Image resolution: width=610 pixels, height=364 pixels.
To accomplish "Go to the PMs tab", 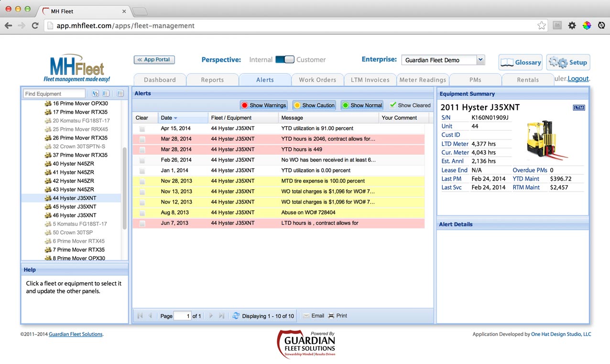I will pyautogui.click(x=475, y=80).
